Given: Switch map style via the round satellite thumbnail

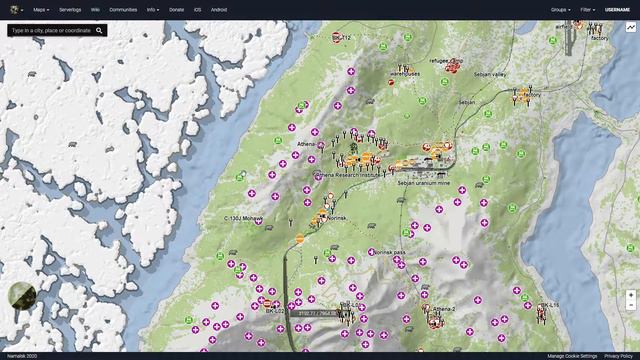Looking at the screenshot, I should [x=22, y=296].
